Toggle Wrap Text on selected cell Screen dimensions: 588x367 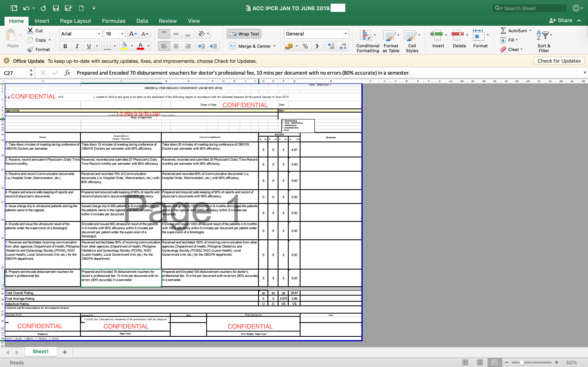click(244, 34)
